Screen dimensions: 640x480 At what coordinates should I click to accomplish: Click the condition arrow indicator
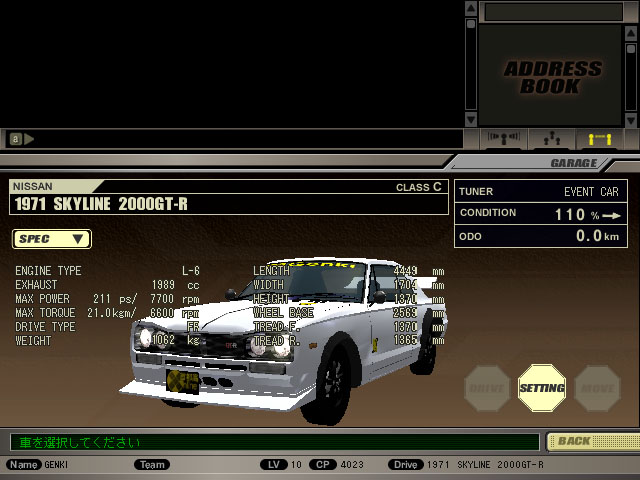click(x=611, y=216)
